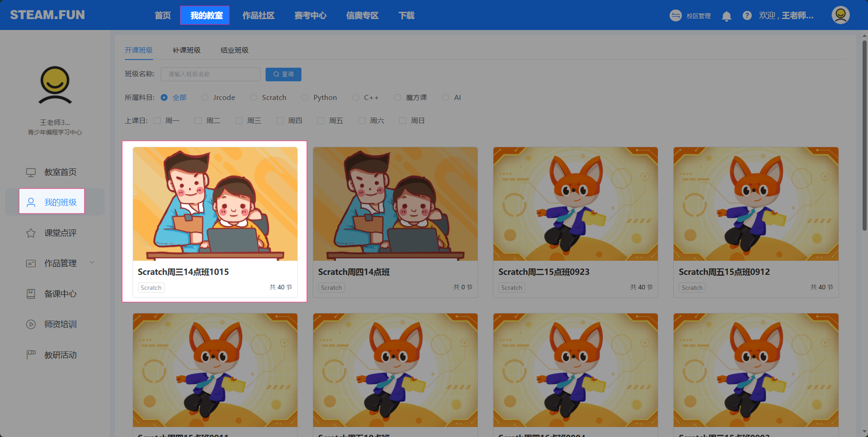868x437 pixels.
Task: Click the play icon for 师资培训
Action: (x=31, y=324)
